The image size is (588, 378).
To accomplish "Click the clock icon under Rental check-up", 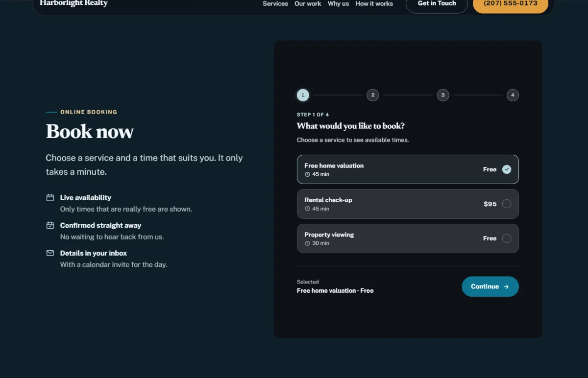I will coord(308,209).
